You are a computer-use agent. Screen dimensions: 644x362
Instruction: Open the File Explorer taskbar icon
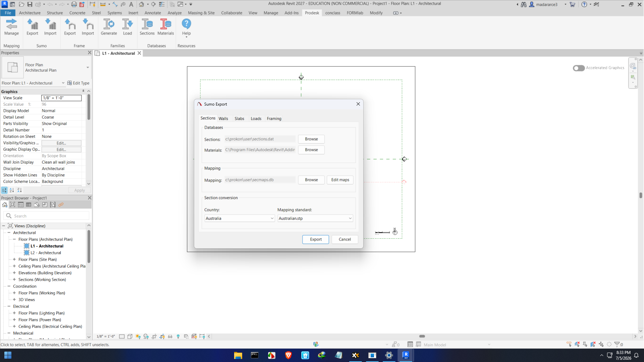[x=238, y=355]
